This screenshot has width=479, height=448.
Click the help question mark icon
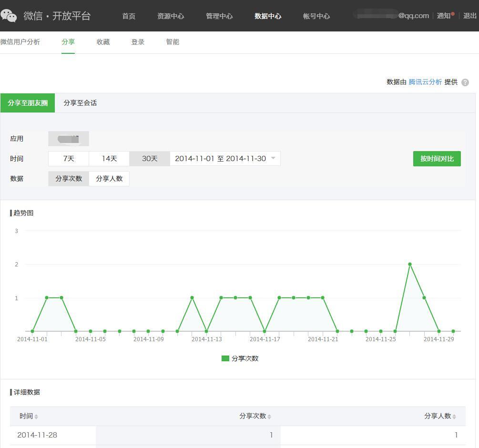(x=465, y=82)
